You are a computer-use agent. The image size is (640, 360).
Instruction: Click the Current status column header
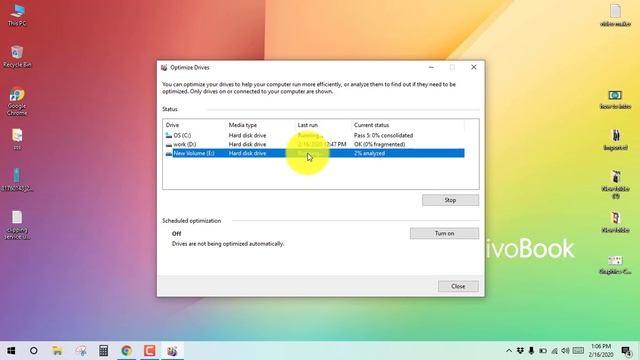click(407, 125)
